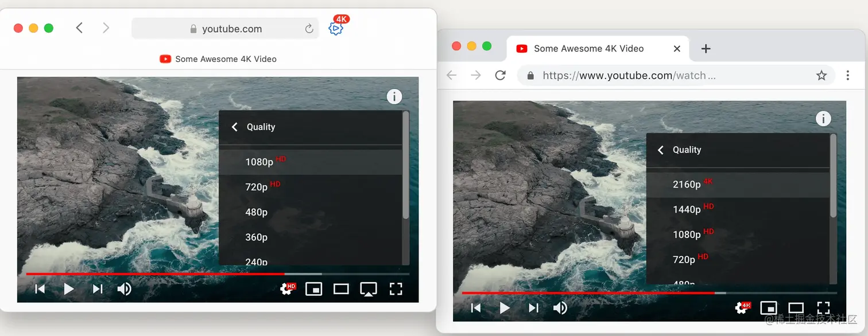868x336 pixels.
Task: Toggle theater mode in the Chrome player
Action: pyautogui.click(x=796, y=308)
